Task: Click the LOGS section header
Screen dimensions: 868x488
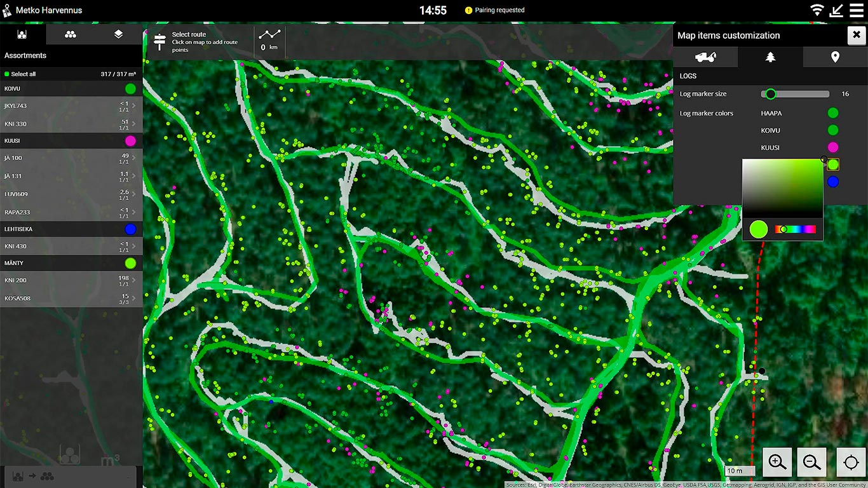Action: pos(688,76)
